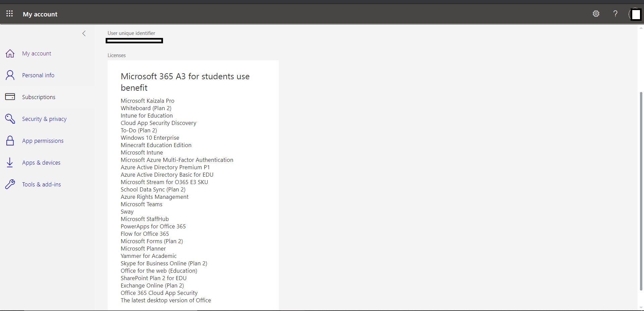Screen dimensions: 644x311
Task: Click Microsoft StaffHub entry
Action: pos(145,219)
